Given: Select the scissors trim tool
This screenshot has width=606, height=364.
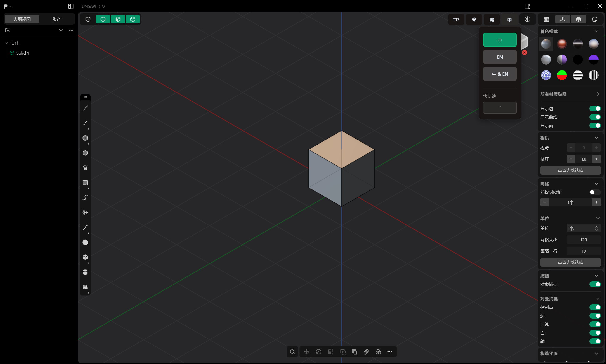Looking at the screenshot, I should pyautogui.click(x=85, y=212).
